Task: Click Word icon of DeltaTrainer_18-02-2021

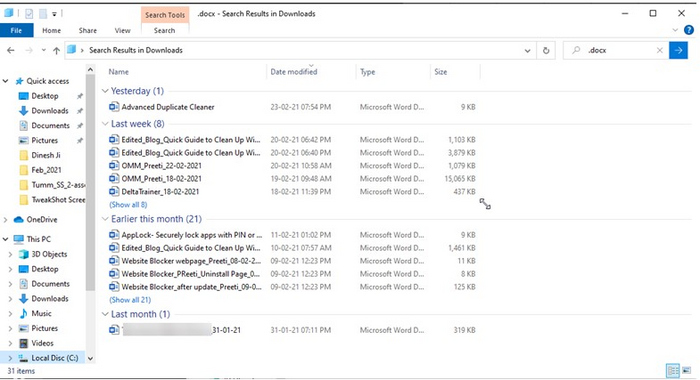Action: (x=114, y=191)
